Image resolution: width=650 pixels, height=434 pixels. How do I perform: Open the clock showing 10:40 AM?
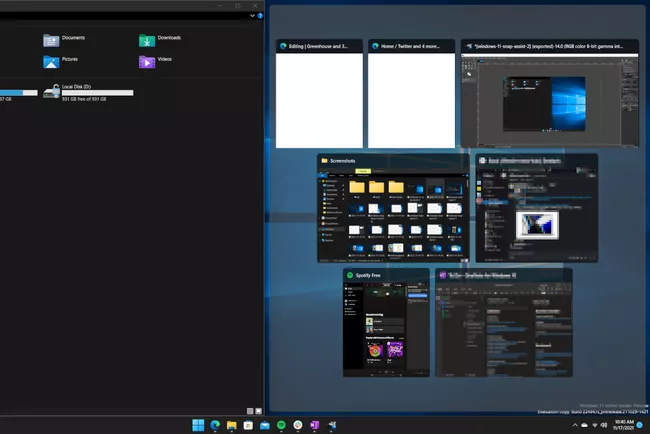(623, 425)
